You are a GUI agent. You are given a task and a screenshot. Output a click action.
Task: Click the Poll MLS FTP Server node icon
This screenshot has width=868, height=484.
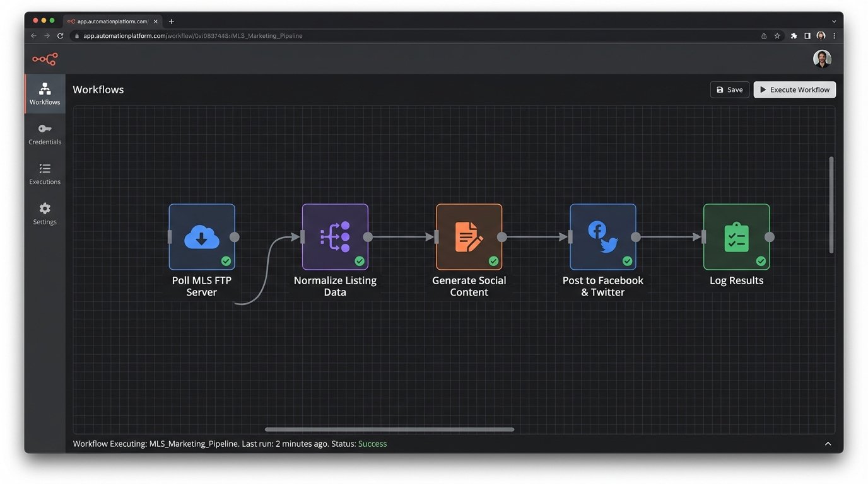pyautogui.click(x=202, y=237)
